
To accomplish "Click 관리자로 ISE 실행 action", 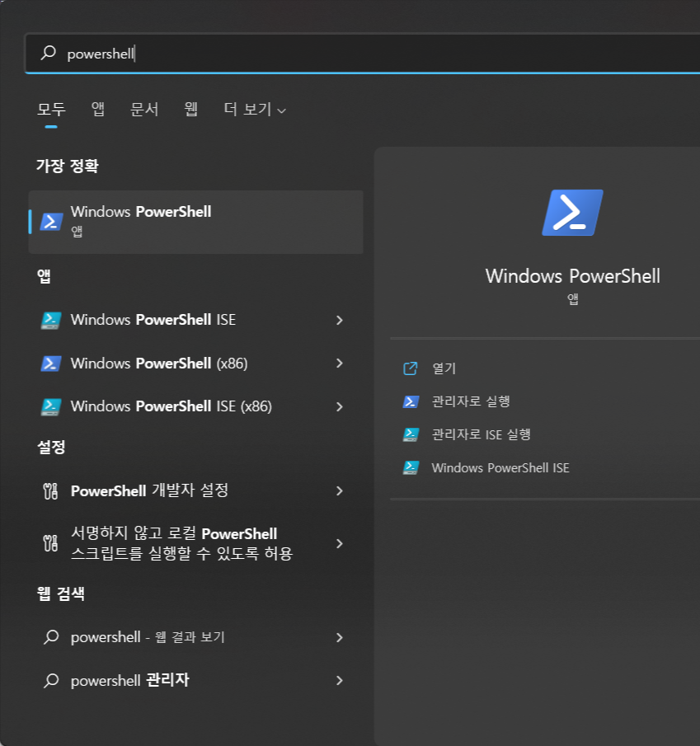I will (x=482, y=434).
